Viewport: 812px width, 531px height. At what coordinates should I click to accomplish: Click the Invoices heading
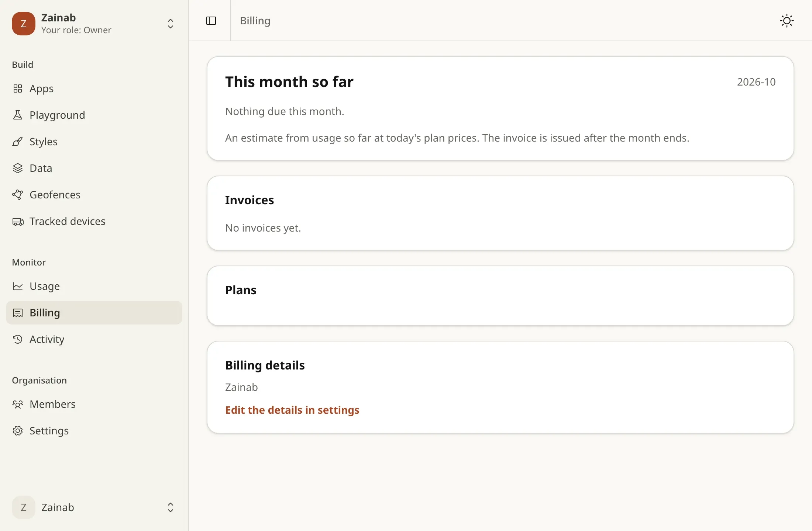tap(250, 200)
